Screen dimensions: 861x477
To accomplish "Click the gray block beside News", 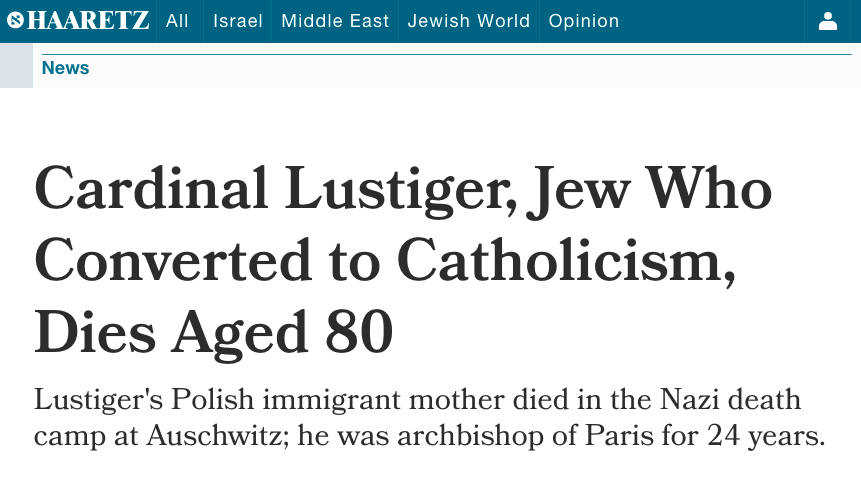I will coord(16,68).
